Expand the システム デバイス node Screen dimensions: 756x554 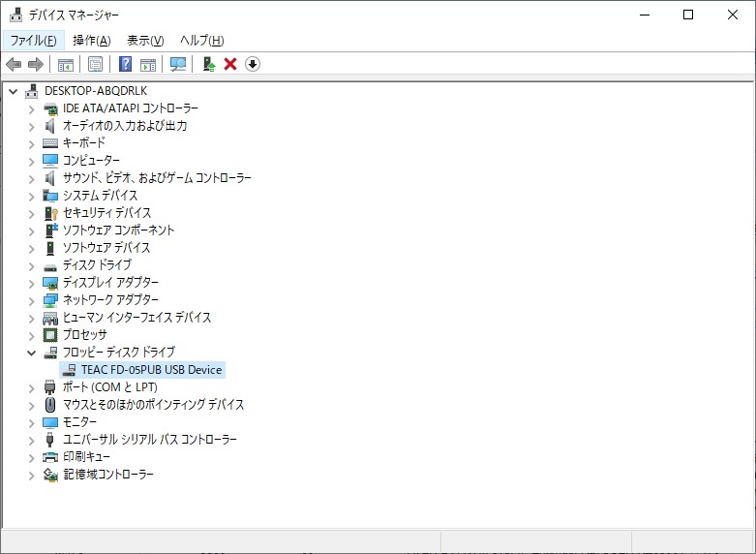point(31,196)
